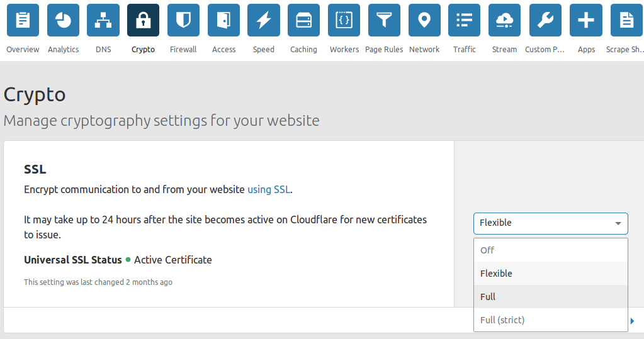Select the Crypto padlock icon
This screenshot has width=644, height=339.
point(144,20)
